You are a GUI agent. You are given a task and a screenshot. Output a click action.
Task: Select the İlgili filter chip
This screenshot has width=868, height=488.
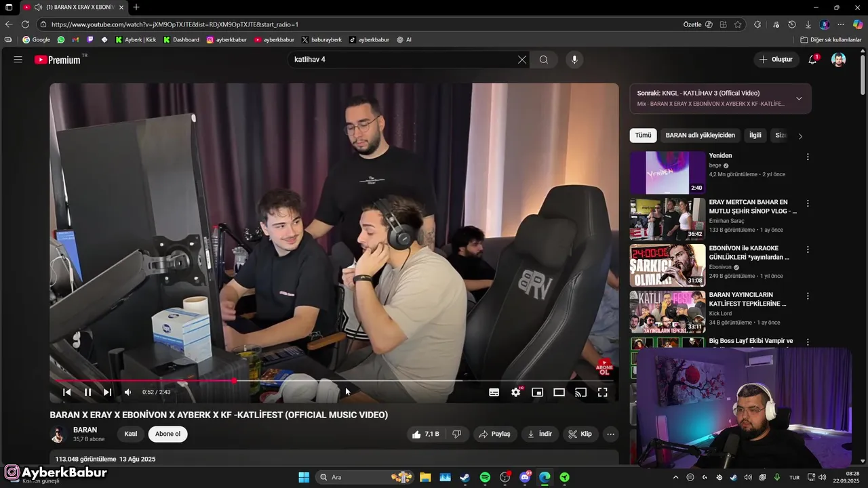755,135
